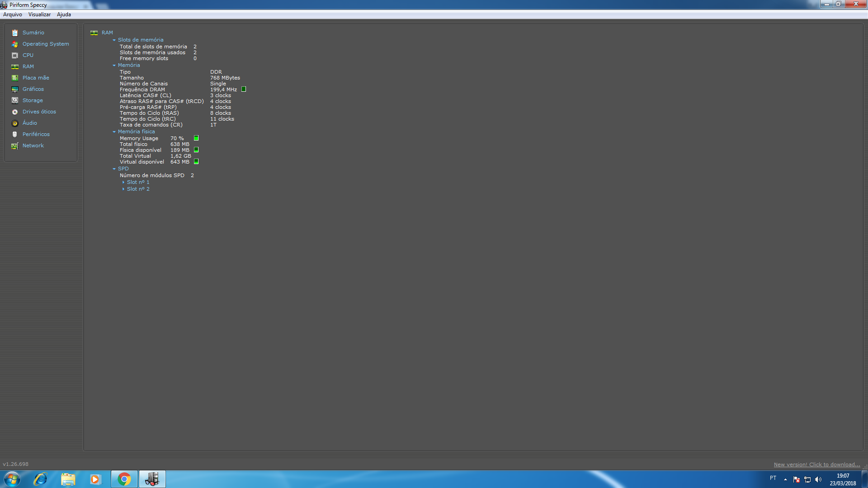
Task: Click the Storage hard drive icon
Action: pyautogui.click(x=15, y=100)
